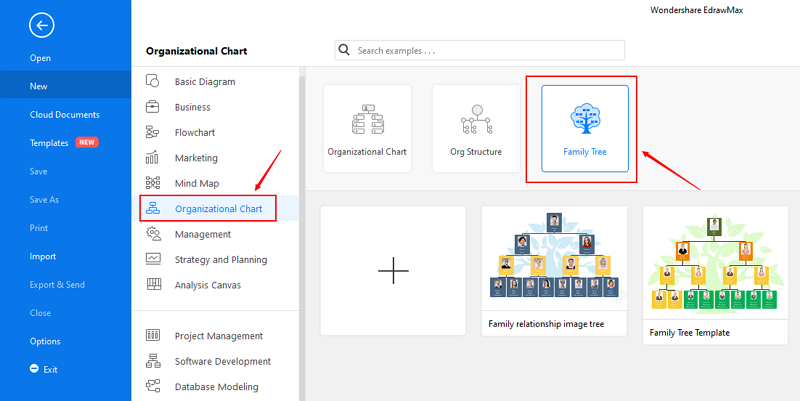Create blank drawing with plus thumbnail
Image resolution: width=800 pixels, height=401 pixels.
[393, 270]
